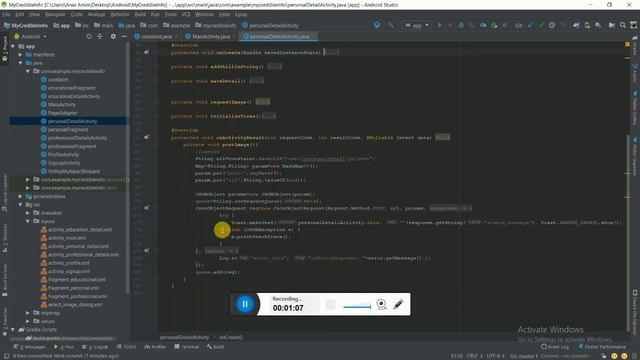This screenshot has height=360, width=640.
Task: Click the green Debug bug icon
Action: click(461, 25)
